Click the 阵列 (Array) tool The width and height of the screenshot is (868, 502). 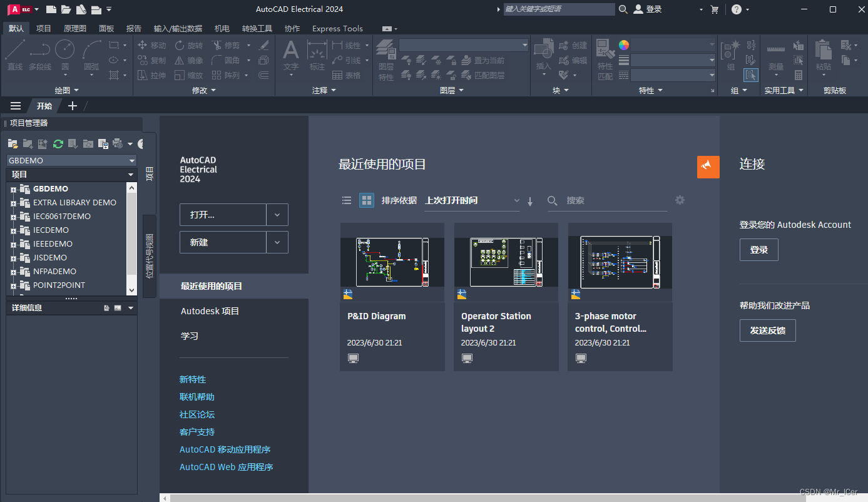(x=225, y=75)
